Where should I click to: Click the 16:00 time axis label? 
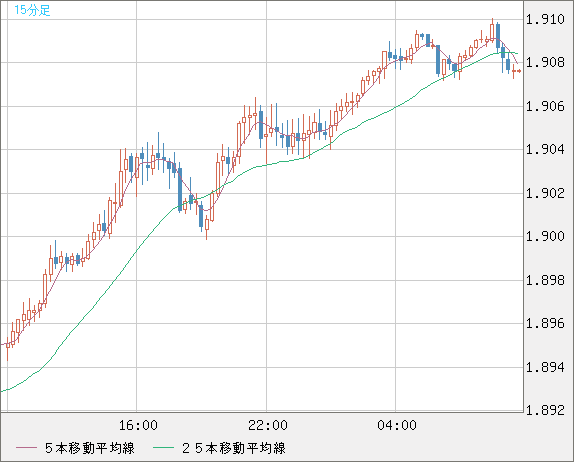click(x=138, y=425)
